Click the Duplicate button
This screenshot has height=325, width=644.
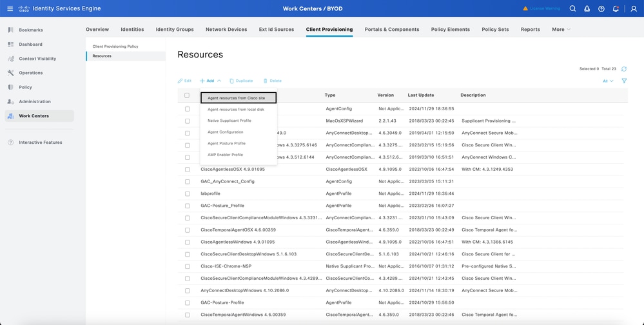(241, 81)
